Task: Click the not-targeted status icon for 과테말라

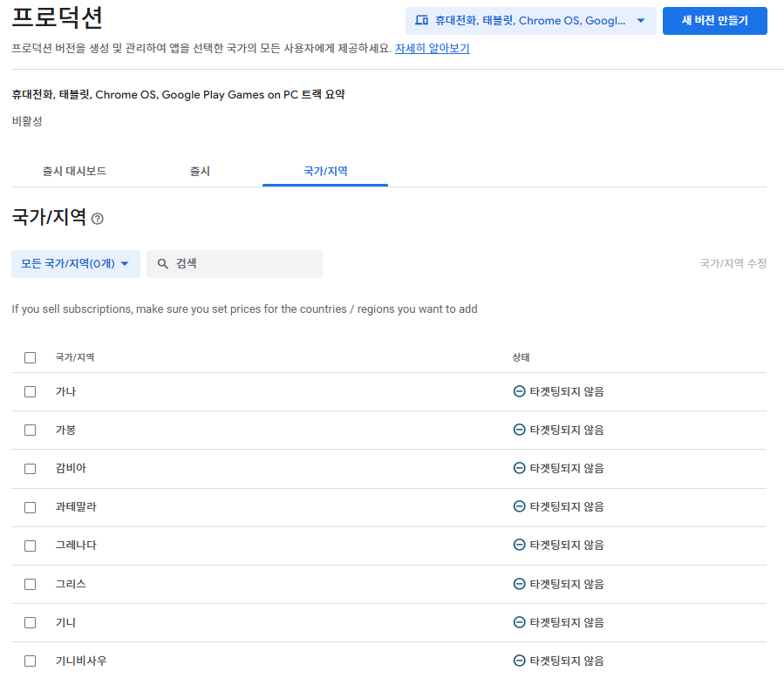Action: click(x=520, y=506)
